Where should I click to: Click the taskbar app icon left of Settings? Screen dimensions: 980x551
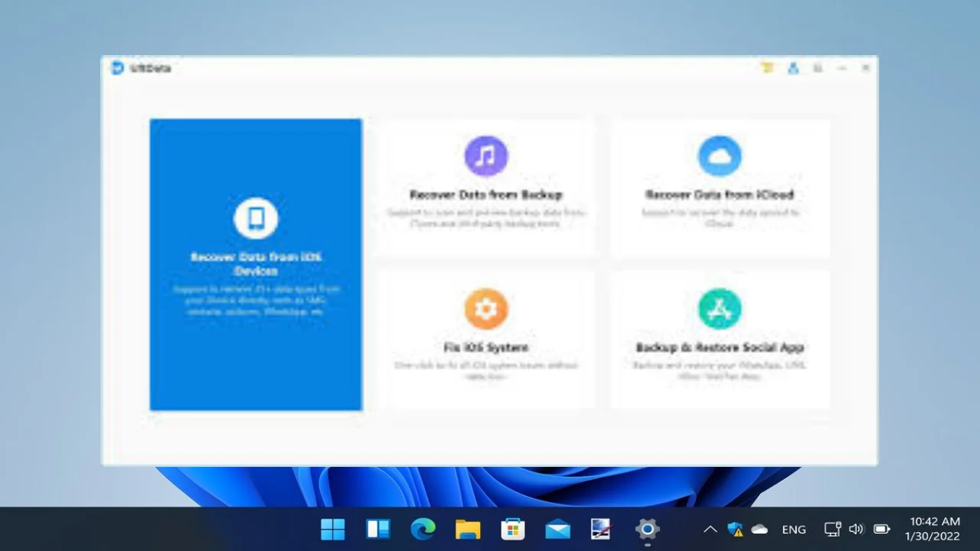tap(602, 529)
